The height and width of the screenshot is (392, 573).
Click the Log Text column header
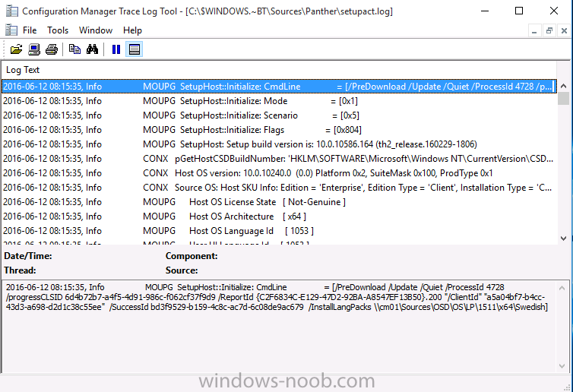[x=279, y=70]
